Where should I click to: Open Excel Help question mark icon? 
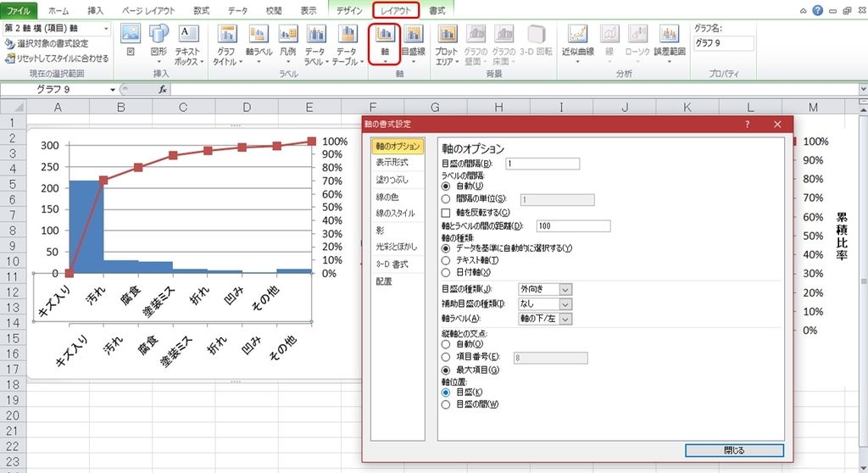click(x=818, y=10)
